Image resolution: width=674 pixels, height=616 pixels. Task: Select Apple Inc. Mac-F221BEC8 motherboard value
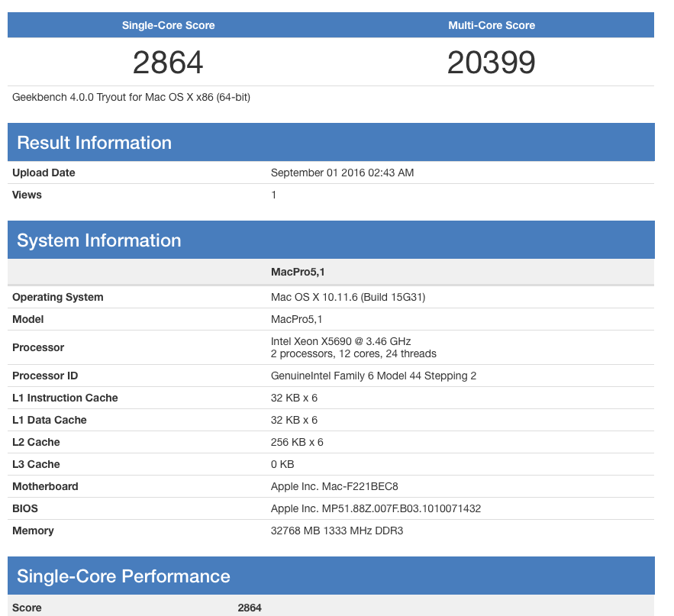[x=334, y=486]
